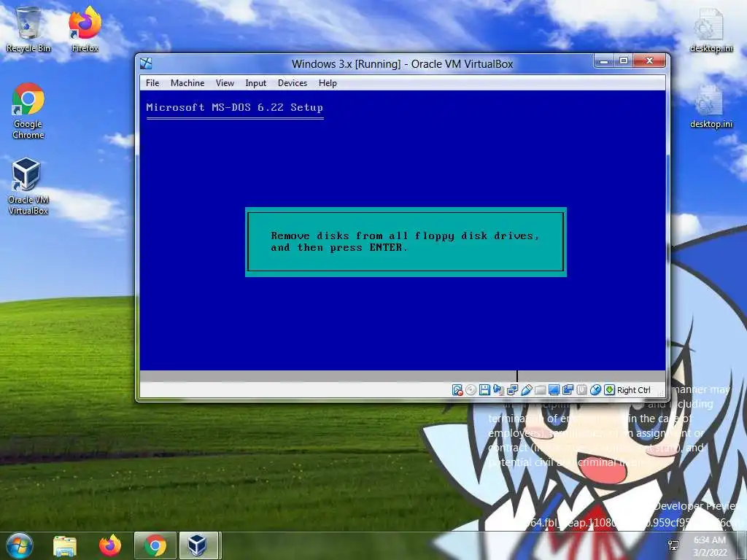Click the VirtualBox window resize grip

[x=662, y=393]
